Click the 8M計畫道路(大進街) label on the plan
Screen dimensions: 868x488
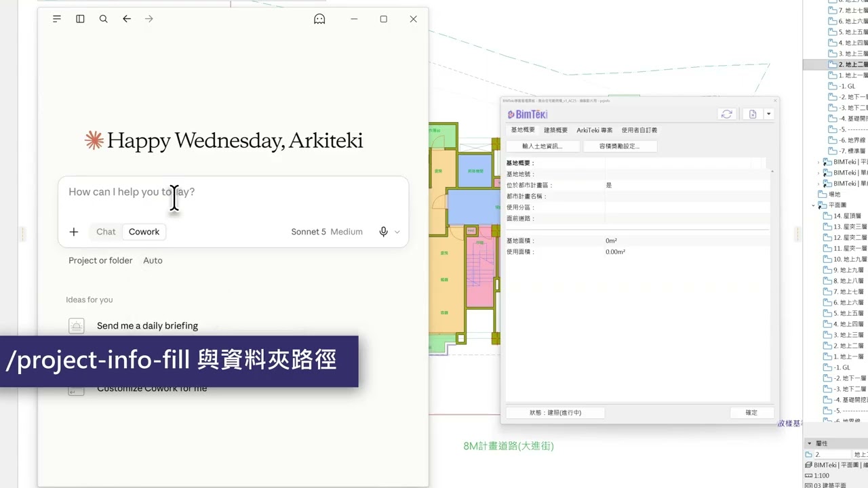point(509,446)
